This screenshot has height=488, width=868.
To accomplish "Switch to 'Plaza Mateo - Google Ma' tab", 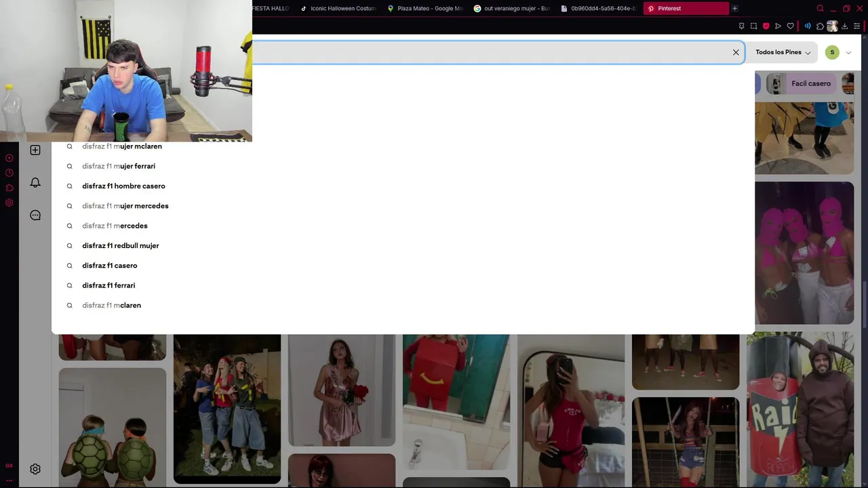I will coord(425,8).
